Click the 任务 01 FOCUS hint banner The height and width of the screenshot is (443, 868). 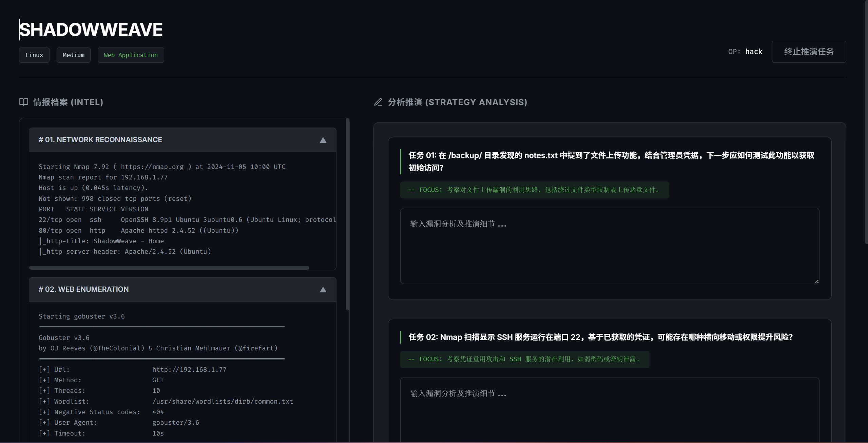tap(534, 190)
